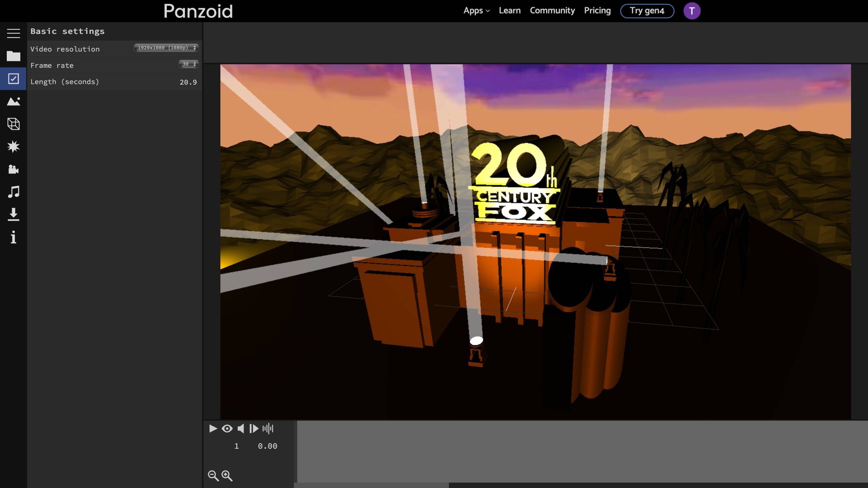This screenshot has width=868, height=488.
Task: Go to the Community page
Action: (x=552, y=11)
